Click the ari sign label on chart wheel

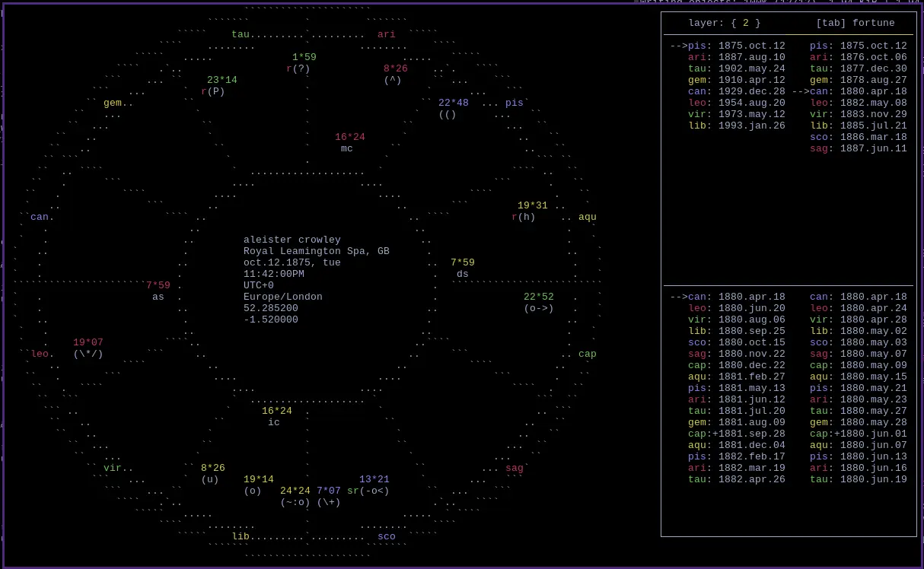pos(387,34)
